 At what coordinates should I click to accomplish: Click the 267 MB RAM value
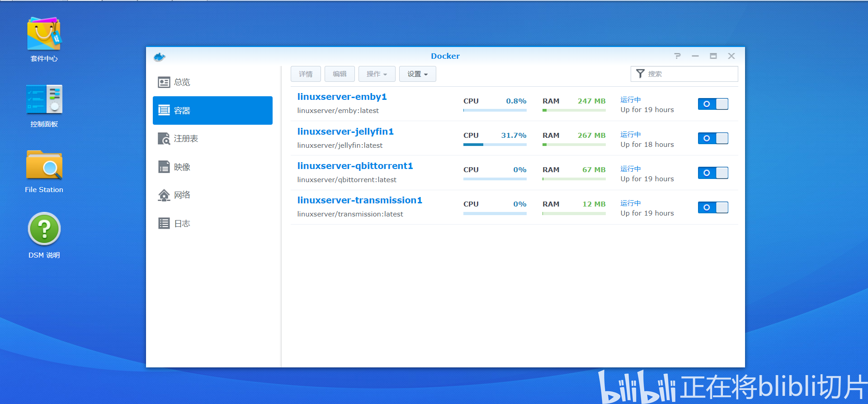click(591, 136)
